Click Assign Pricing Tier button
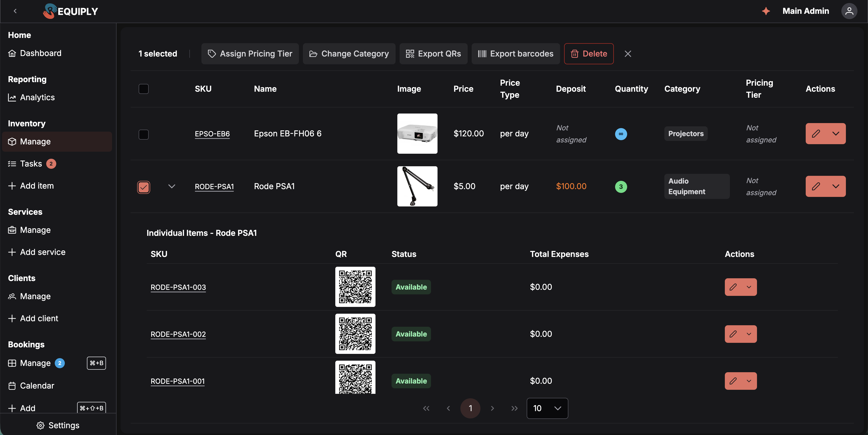This screenshot has height=435, width=868. coord(250,53)
